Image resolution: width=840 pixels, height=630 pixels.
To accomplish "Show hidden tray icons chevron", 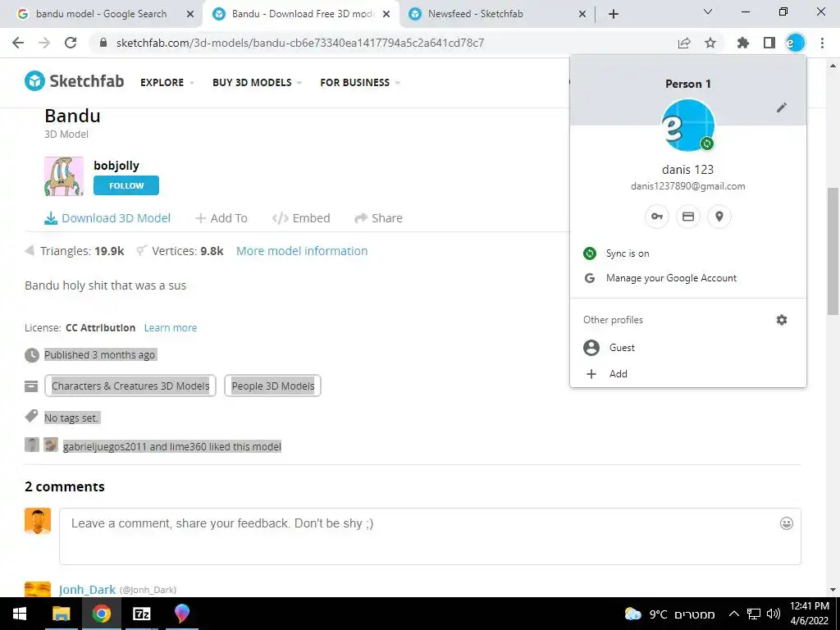I will click(x=734, y=614).
